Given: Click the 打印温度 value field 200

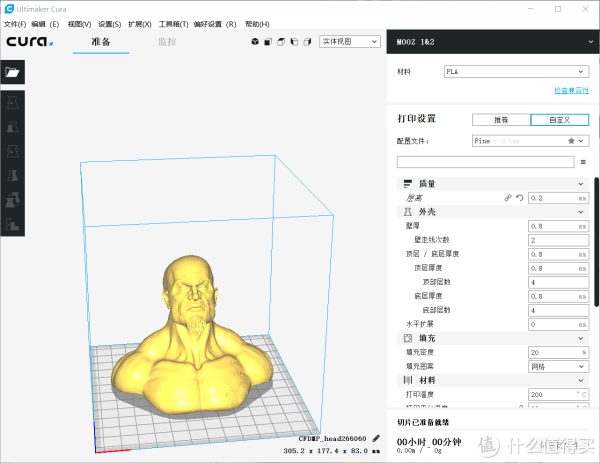Looking at the screenshot, I should coord(558,395).
